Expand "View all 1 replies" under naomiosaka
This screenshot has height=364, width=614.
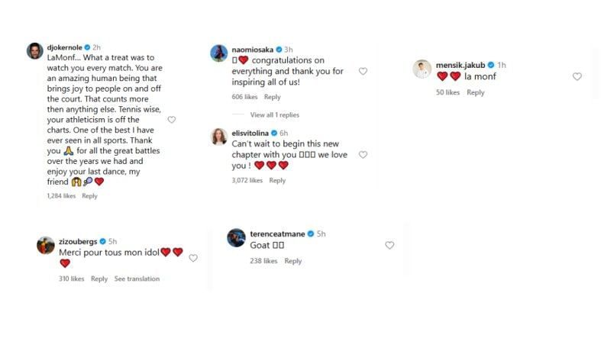[274, 115]
